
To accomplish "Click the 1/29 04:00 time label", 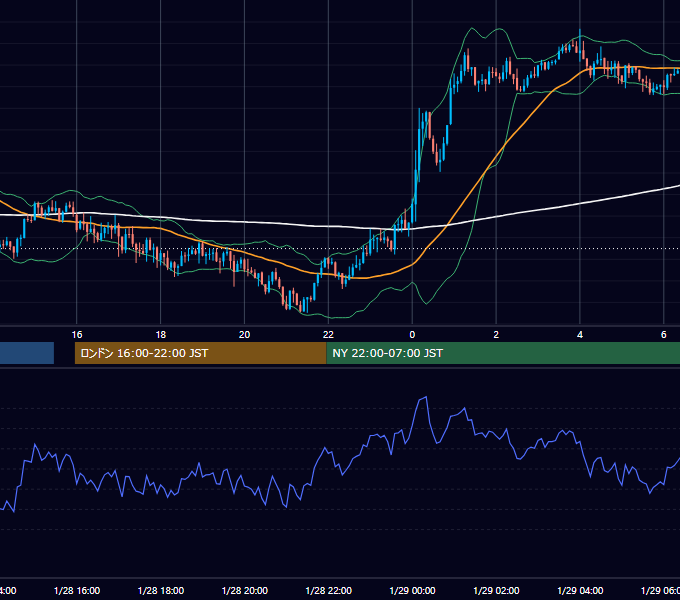I will click(580, 590).
